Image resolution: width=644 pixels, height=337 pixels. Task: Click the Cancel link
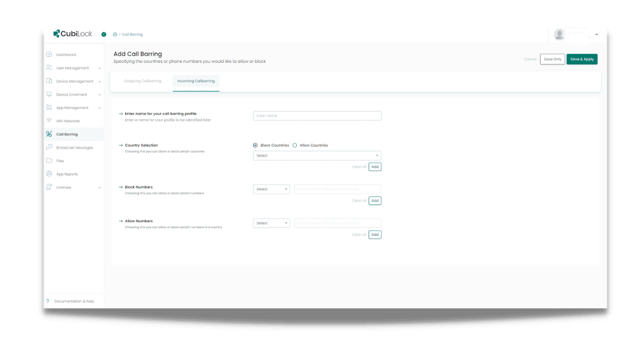coord(530,59)
